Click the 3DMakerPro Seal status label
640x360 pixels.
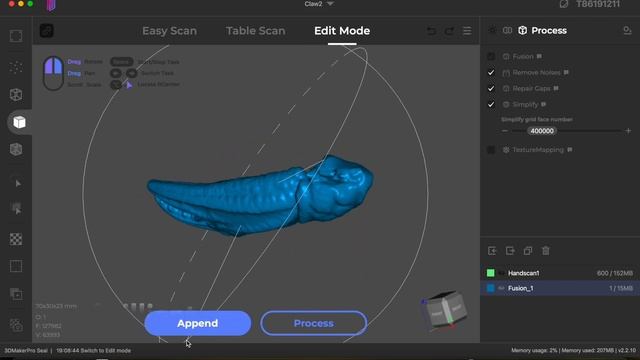coord(26,351)
